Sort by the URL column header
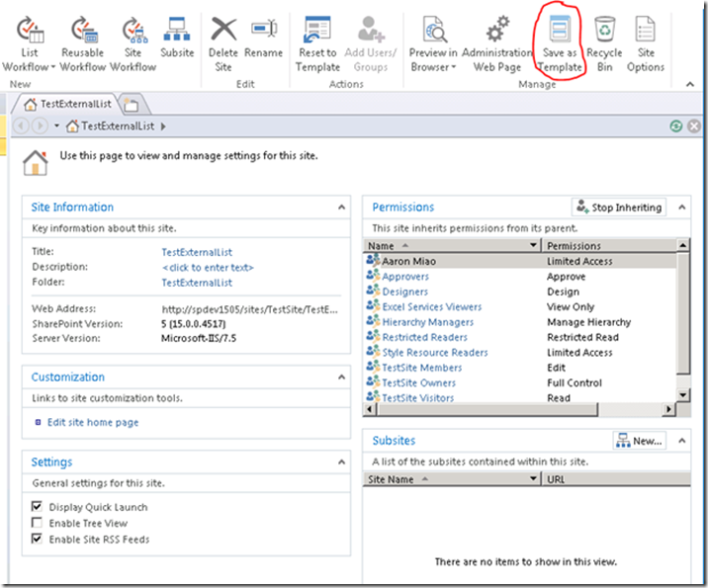708x588 pixels. [x=616, y=479]
